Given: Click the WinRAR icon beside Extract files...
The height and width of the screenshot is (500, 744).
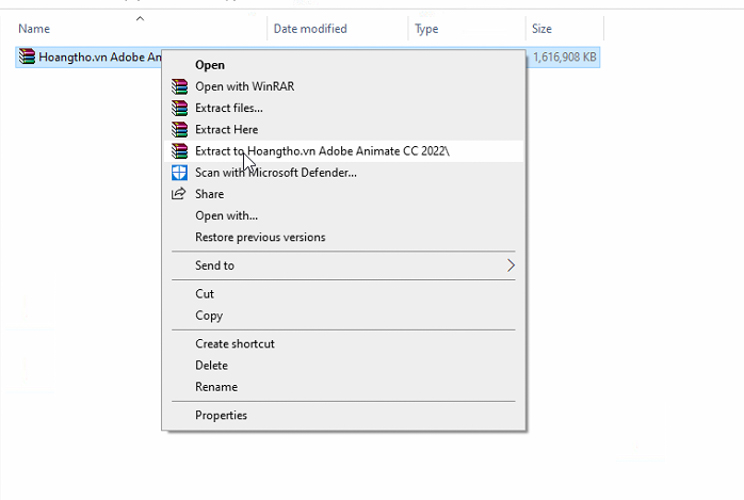Looking at the screenshot, I should pyautogui.click(x=179, y=108).
